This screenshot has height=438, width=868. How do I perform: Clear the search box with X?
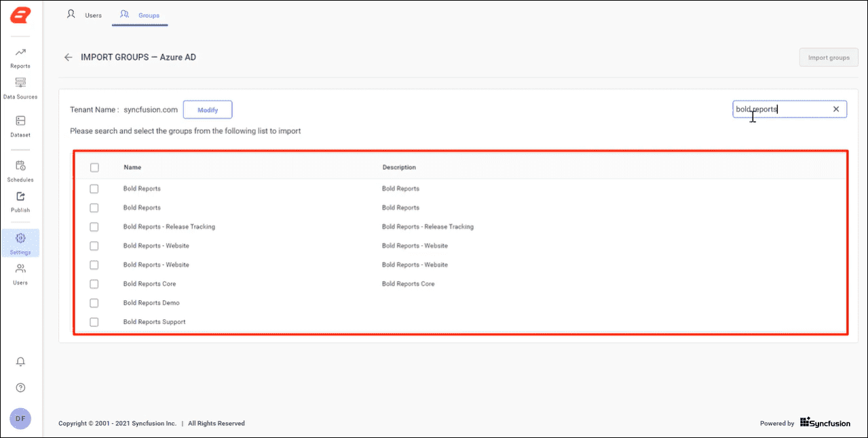[x=836, y=109]
